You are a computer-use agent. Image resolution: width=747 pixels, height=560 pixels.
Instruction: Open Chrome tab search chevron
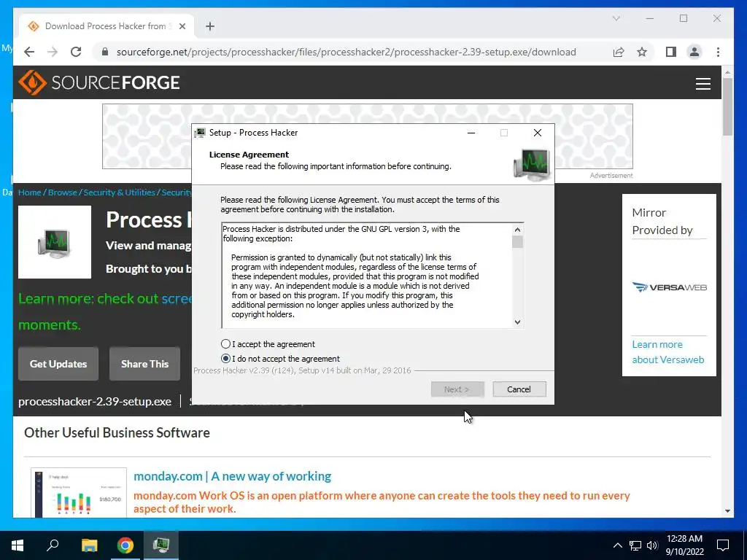(616, 18)
